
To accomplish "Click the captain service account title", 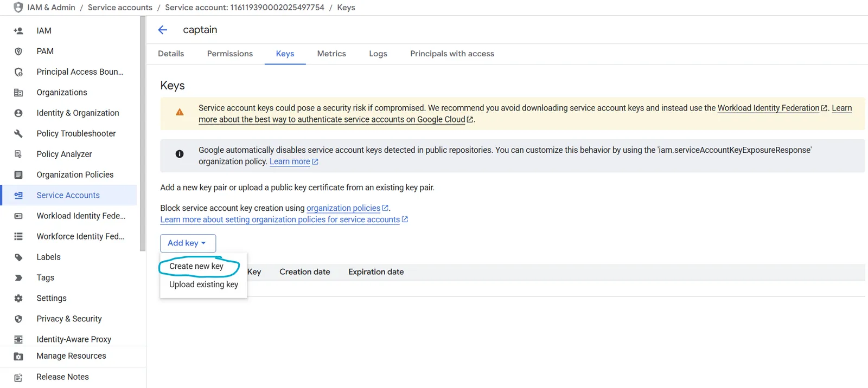I will 200,30.
